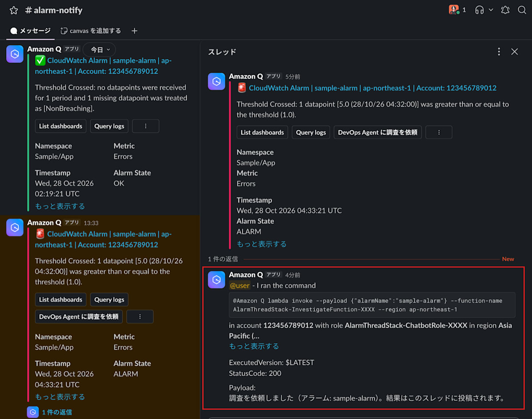Close the スレッド panel
The width and height of the screenshot is (532, 419).
[x=514, y=52]
